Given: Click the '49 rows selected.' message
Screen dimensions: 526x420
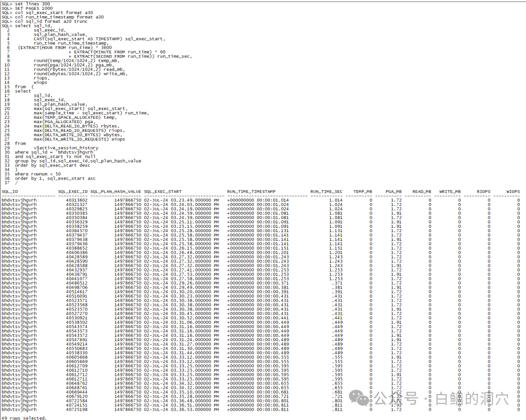Looking at the screenshot, I should (x=24, y=418).
